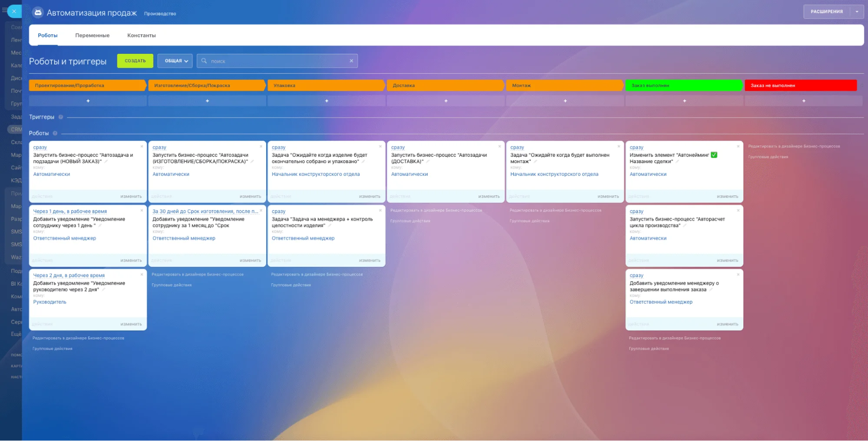Screen dimensions: 868x441
Task: Delete the Авторасчет цикла производства robot with x
Action: pos(738,211)
